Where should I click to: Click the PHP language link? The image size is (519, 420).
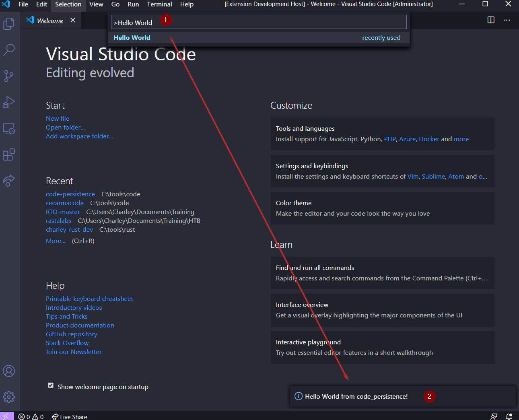pyautogui.click(x=390, y=139)
